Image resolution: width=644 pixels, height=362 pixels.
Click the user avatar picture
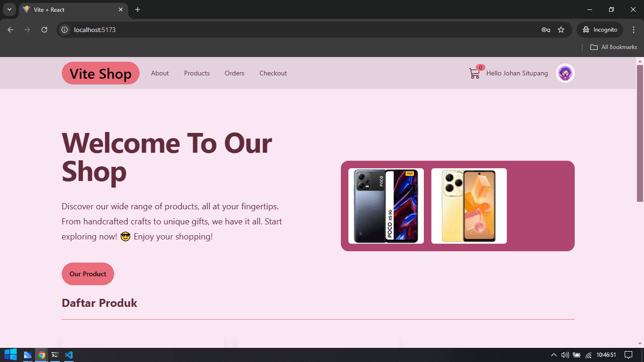coord(565,73)
